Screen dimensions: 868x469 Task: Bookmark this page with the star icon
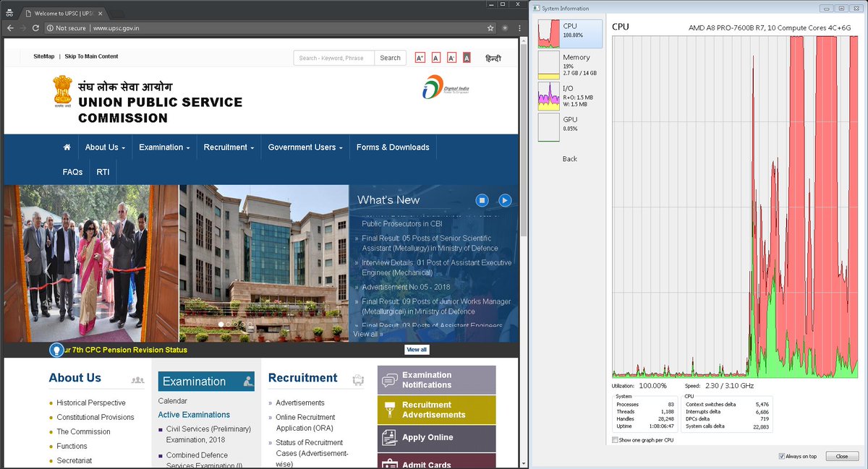(x=490, y=27)
